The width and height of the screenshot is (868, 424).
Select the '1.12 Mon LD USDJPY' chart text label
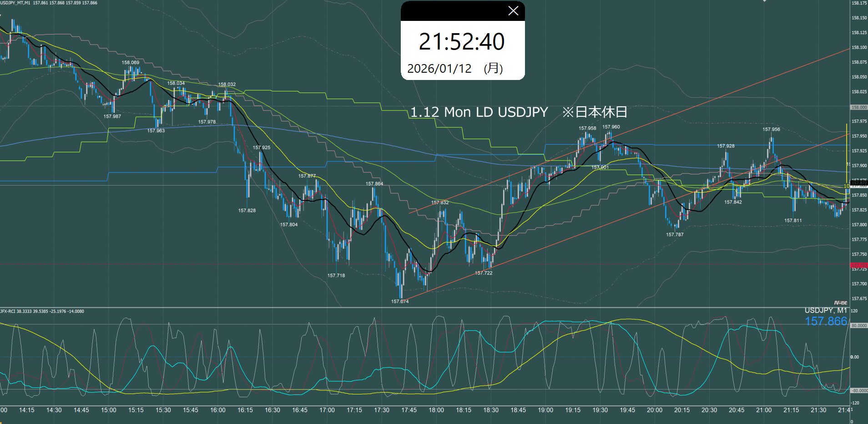[x=479, y=112]
